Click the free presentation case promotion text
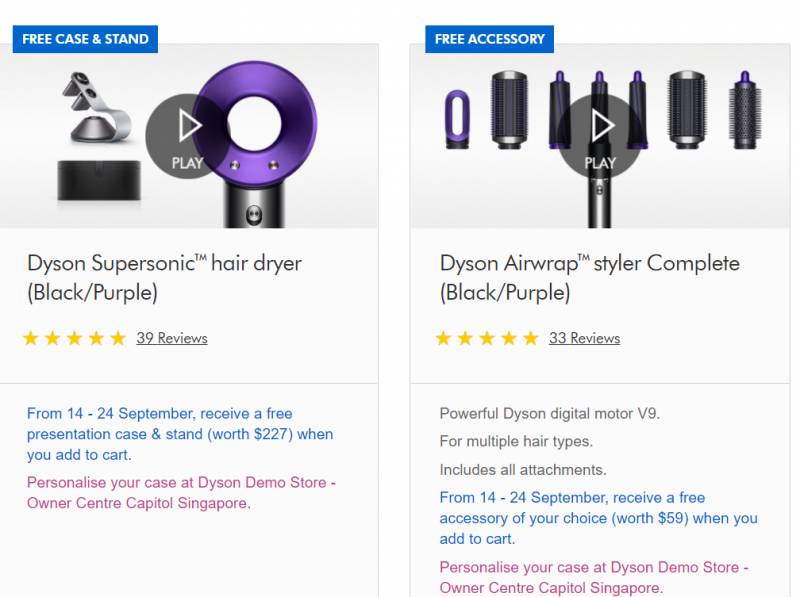Image resolution: width=800 pixels, height=597 pixels. (180, 434)
